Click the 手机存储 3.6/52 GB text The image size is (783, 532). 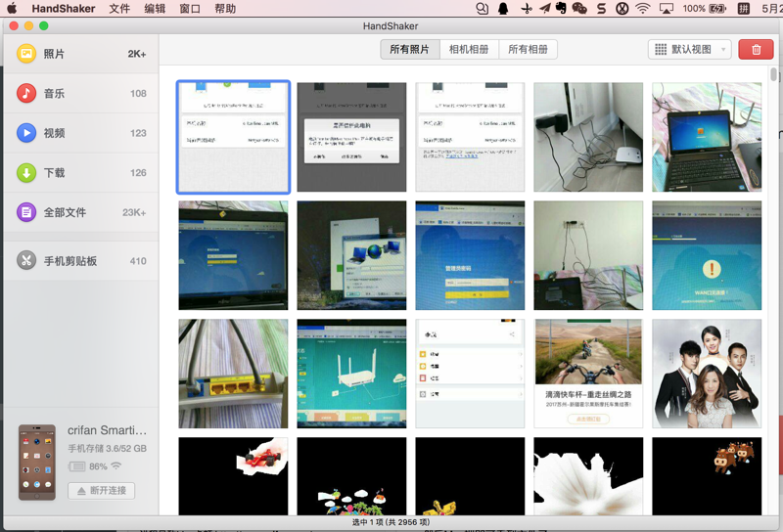pyautogui.click(x=108, y=448)
